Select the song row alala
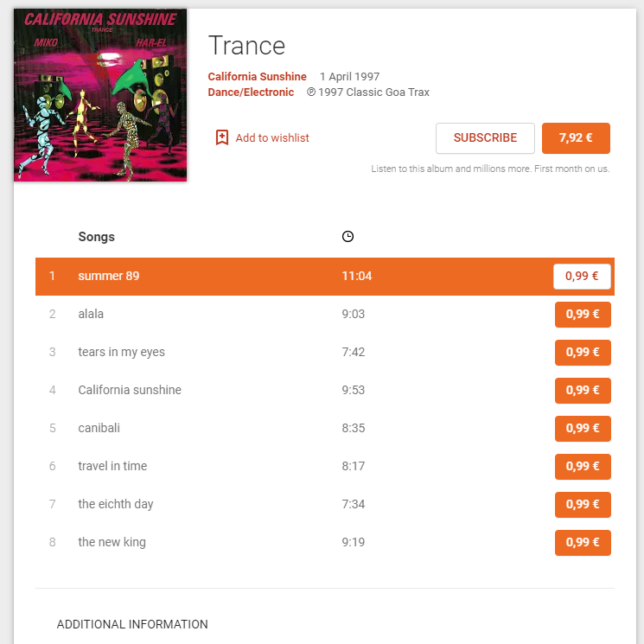This screenshot has width=644, height=644. (x=325, y=314)
